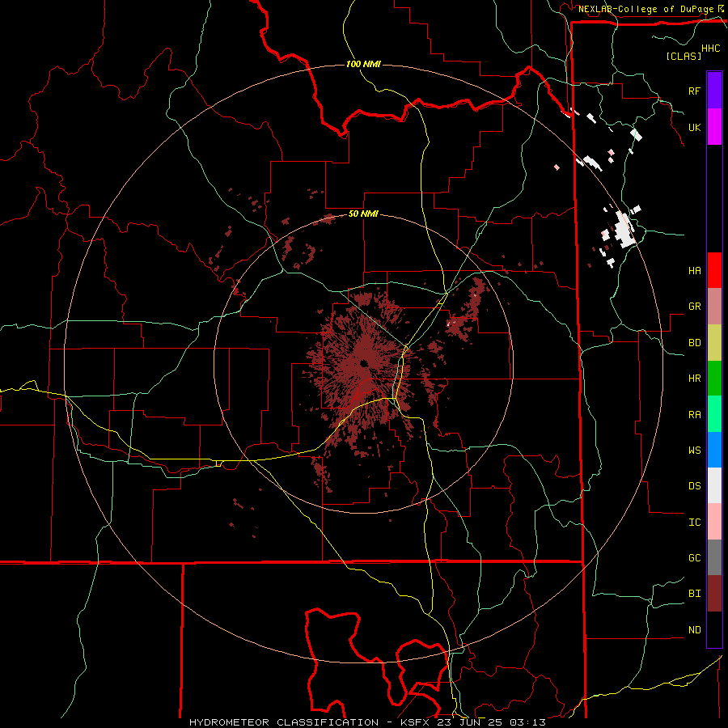This screenshot has height=728, width=728.
Task: Click the BD yellow legend swatch
Action: click(714, 343)
